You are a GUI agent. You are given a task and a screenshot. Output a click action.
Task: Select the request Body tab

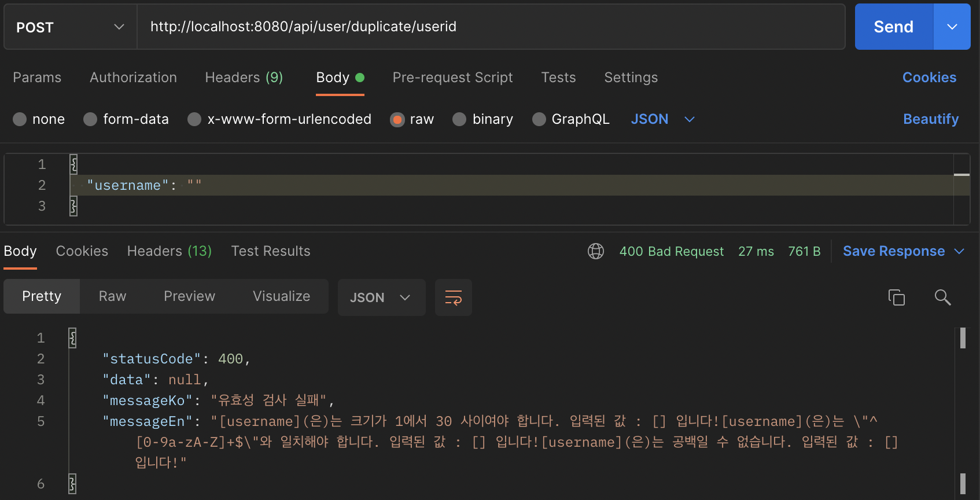[340, 78]
